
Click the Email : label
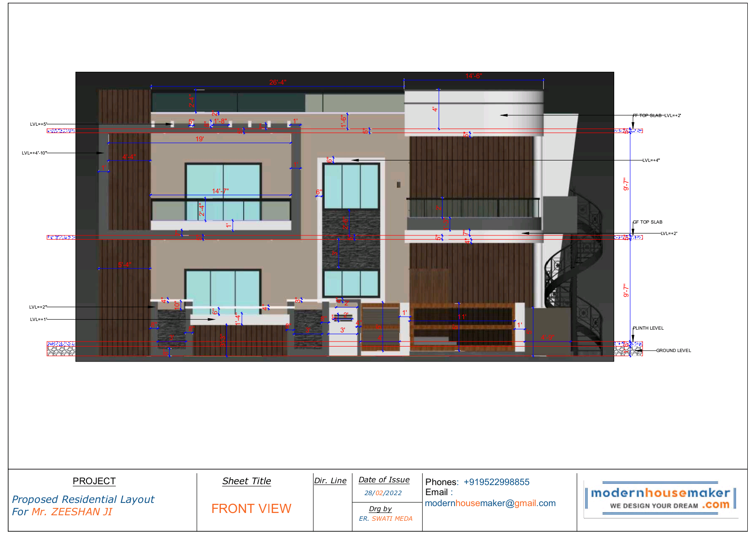tap(439, 492)
